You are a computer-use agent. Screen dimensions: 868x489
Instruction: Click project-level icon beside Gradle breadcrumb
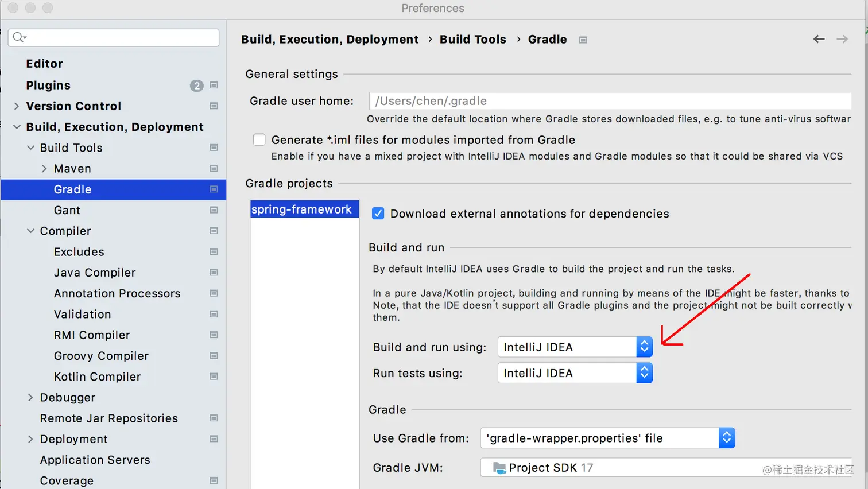click(583, 40)
